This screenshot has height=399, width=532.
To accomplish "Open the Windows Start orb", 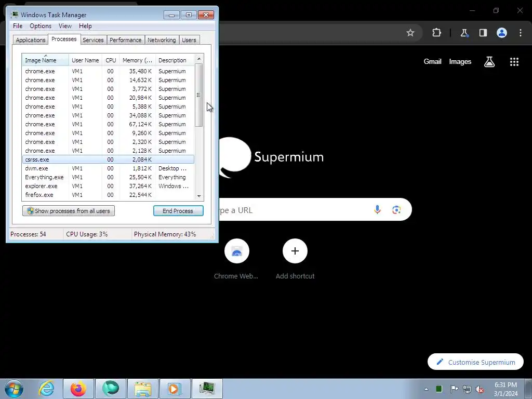I will (14, 389).
